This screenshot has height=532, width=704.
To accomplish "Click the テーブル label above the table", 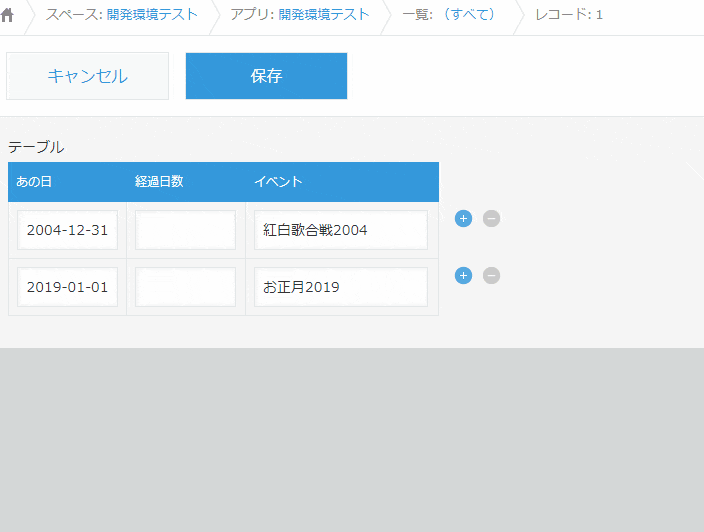I will (36, 147).
